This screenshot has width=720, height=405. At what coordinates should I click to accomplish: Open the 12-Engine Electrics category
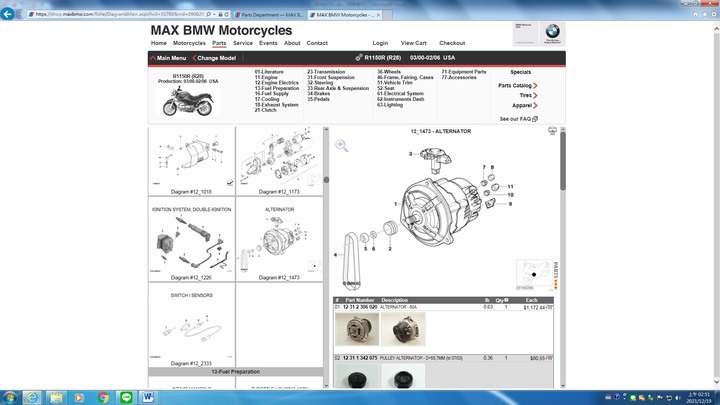pyautogui.click(x=276, y=83)
